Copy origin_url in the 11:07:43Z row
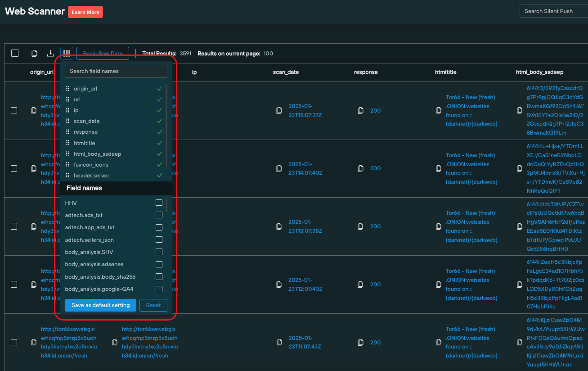Viewport: 588px width, 371px height. tap(33, 342)
